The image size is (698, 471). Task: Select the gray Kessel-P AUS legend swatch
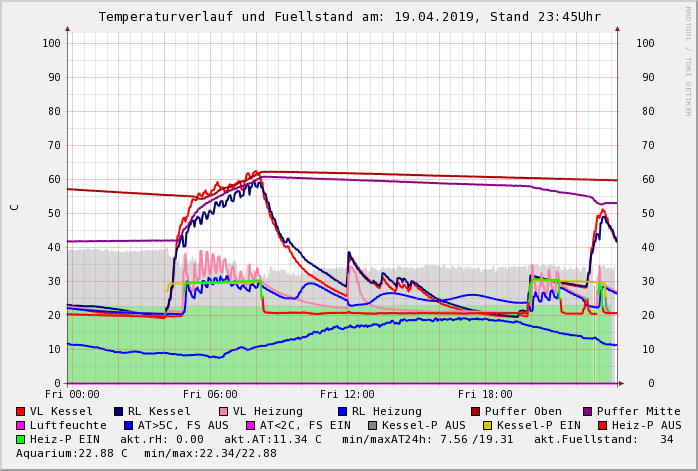[x=373, y=425]
